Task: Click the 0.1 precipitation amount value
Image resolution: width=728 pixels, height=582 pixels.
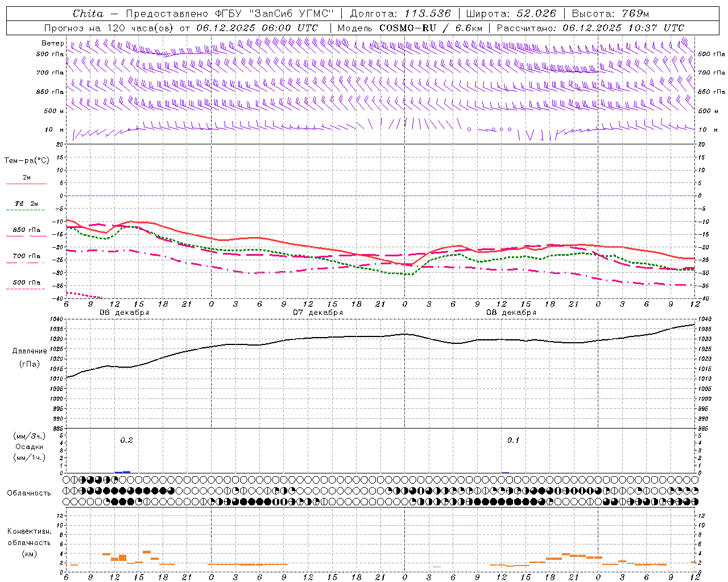Action: coord(513,440)
